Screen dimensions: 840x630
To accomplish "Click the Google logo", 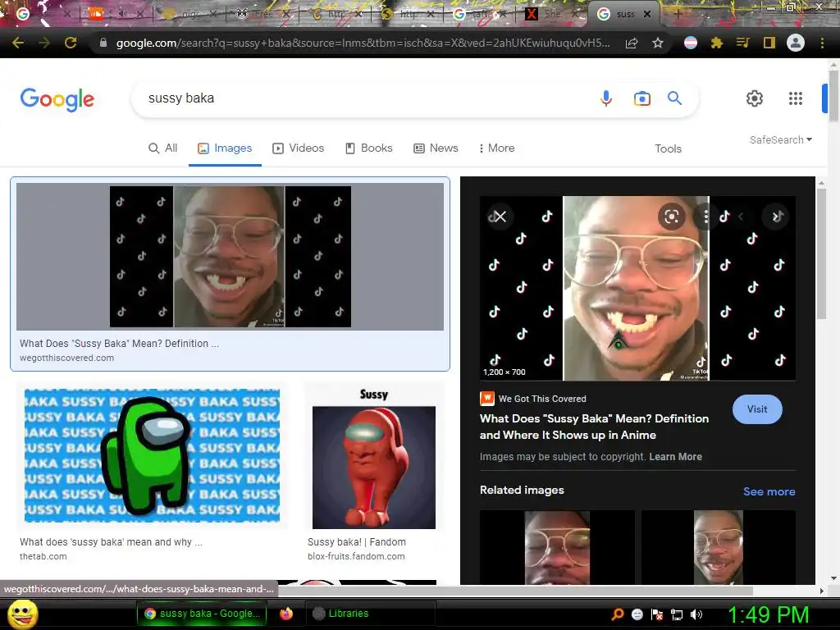I will (x=57, y=99).
